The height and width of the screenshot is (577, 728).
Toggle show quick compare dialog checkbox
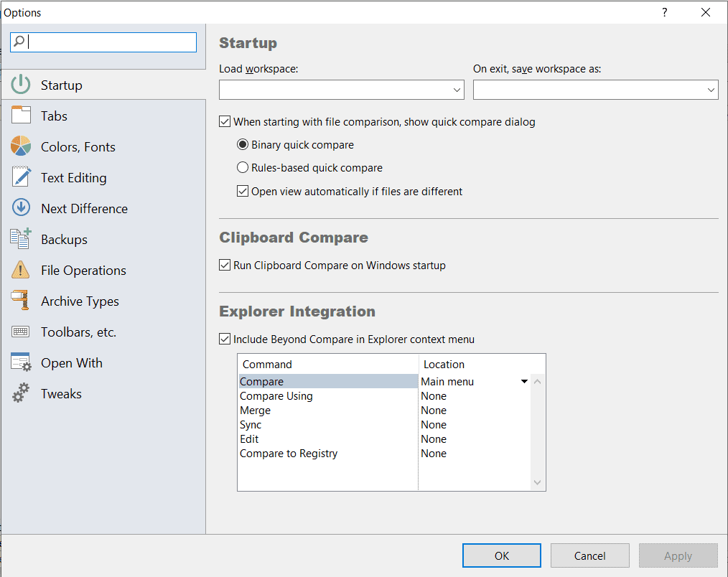pyautogui.click(x=225, y=121)
